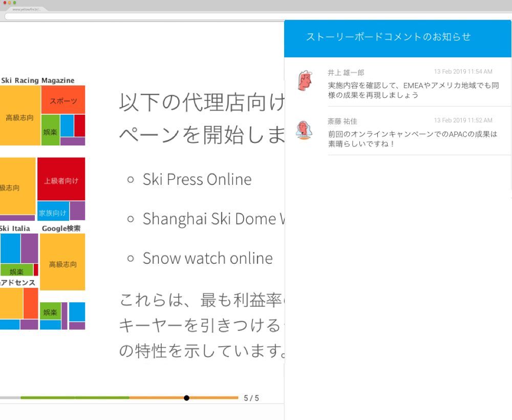Viewport: 512px width, 420px height.
Task: Focus the browser address bar
Action: 256,16
